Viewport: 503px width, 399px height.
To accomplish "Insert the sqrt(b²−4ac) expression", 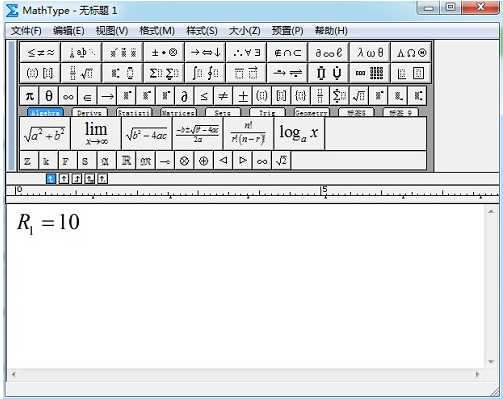I will click(147, 133).
